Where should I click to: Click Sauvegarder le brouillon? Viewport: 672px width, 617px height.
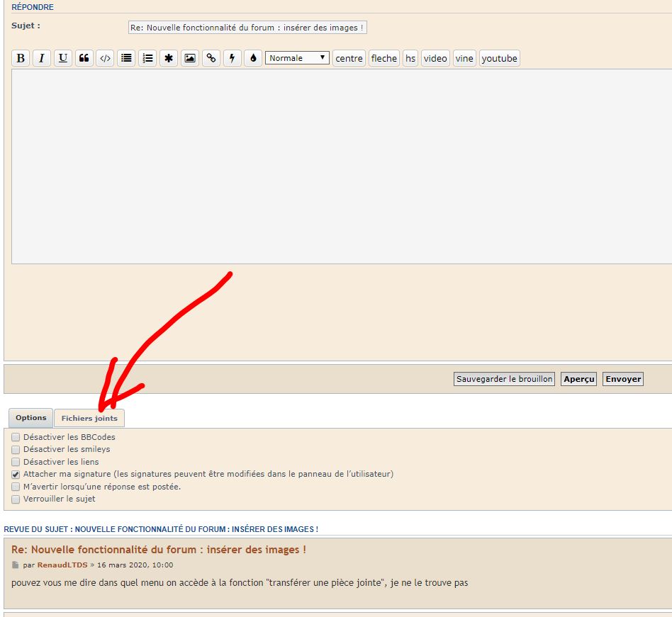(504, 379)
